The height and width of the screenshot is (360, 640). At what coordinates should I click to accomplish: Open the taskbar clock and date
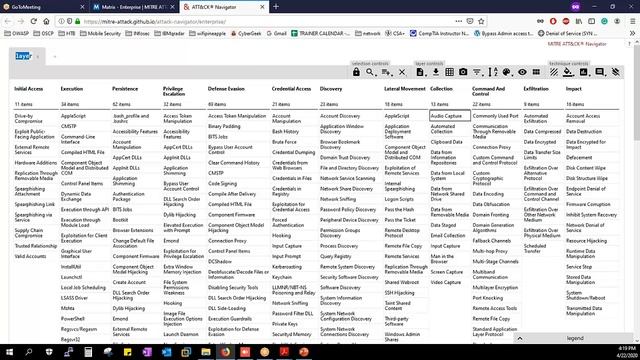[627, 352]
